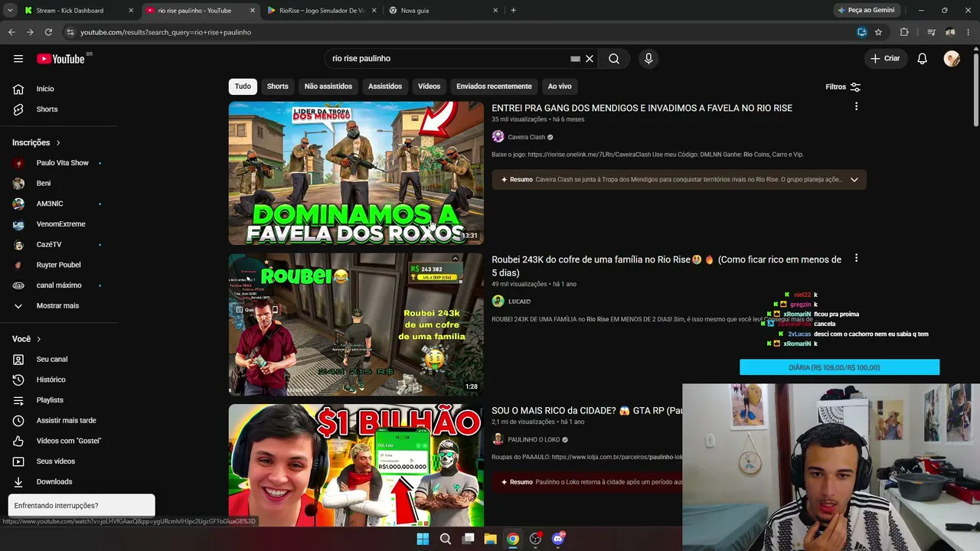Filter by Não assistidos chip
Screen dimensions: 980x551
coord(328,86)
